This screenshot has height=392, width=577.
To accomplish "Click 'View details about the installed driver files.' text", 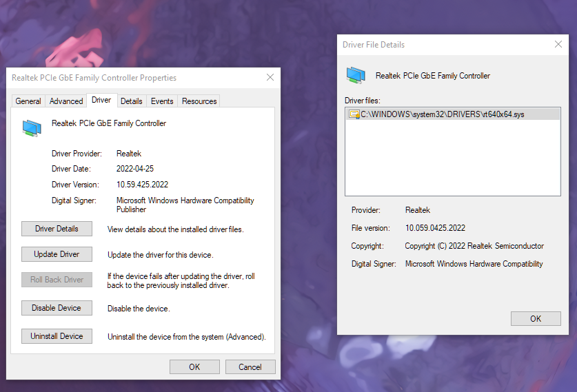I will pyautogui.click(x=176, y=229).
